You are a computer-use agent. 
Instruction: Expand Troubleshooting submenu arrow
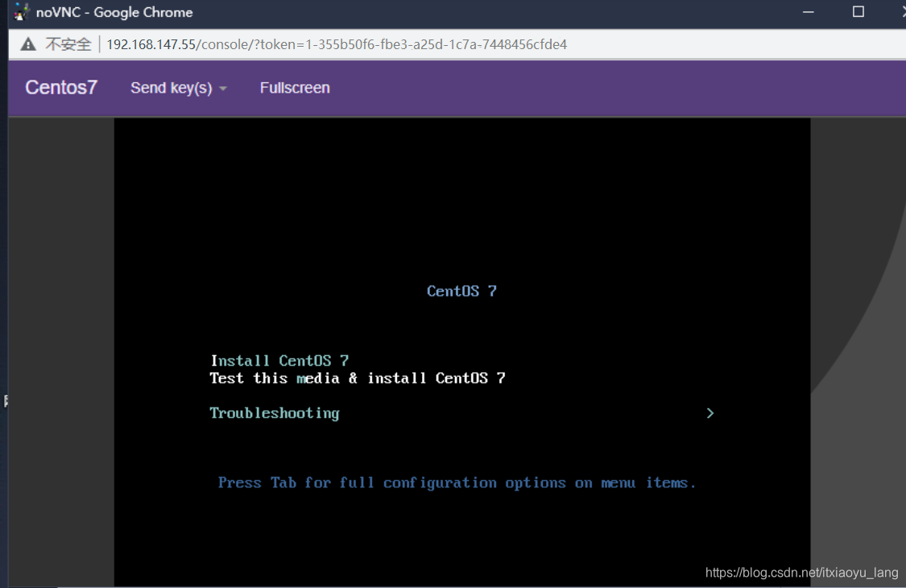pos(710,413)
